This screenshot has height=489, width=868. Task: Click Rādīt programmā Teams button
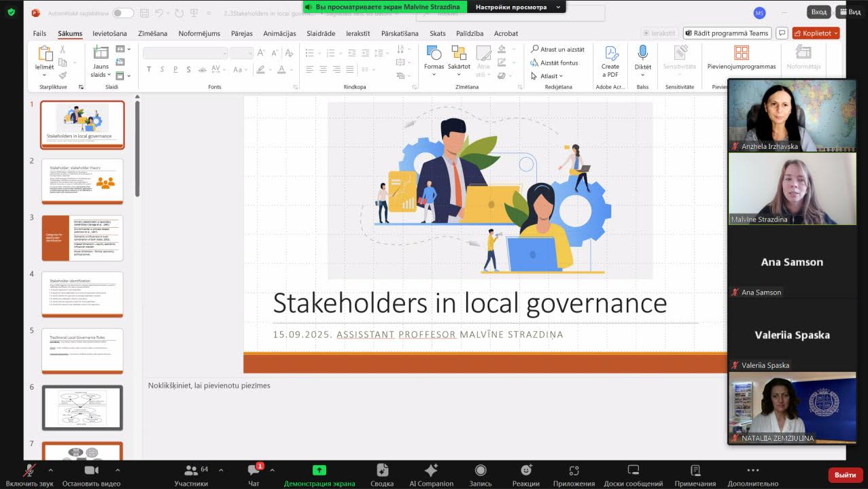[727, 33]
